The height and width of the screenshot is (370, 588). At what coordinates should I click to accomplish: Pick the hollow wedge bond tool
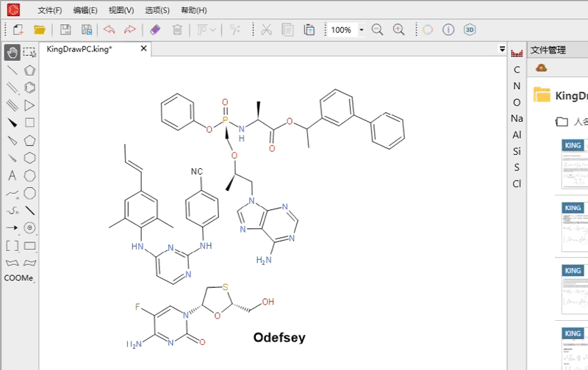tap(12, 140)
